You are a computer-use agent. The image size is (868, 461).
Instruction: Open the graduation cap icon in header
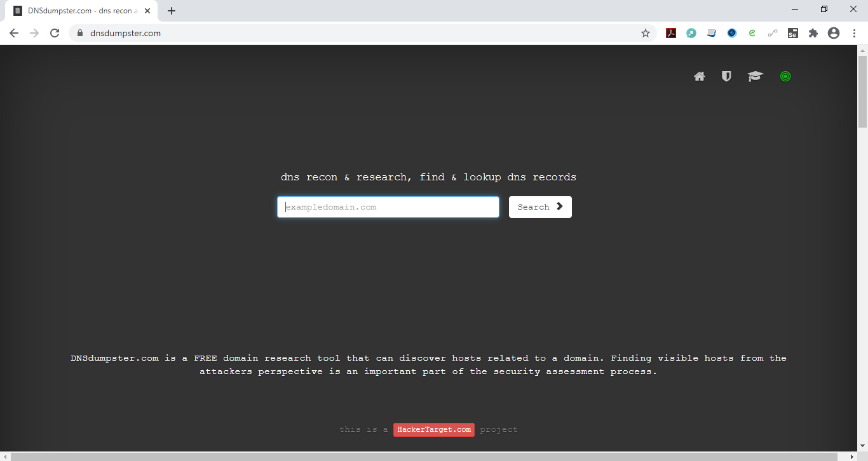point(755,76)
